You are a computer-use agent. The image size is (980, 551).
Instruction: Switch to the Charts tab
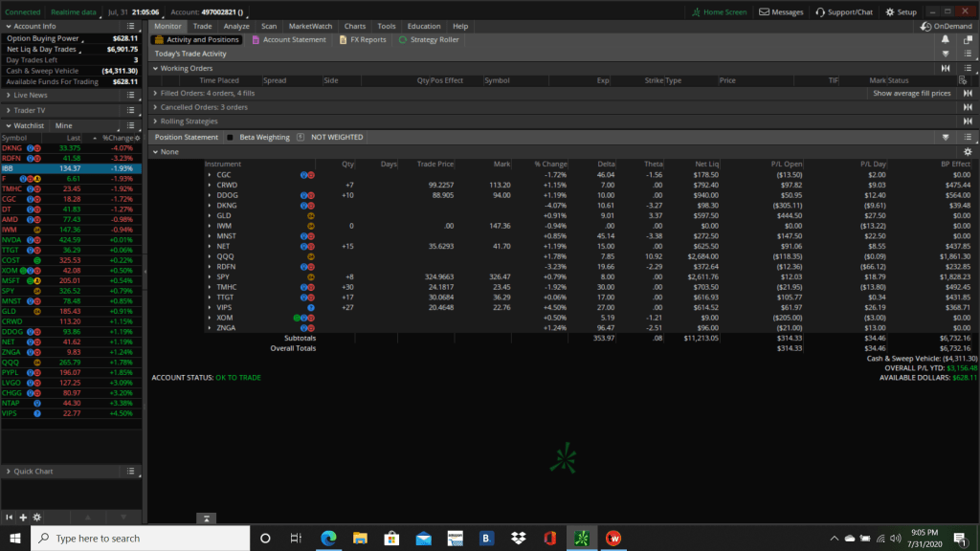[x=354, y=26]
